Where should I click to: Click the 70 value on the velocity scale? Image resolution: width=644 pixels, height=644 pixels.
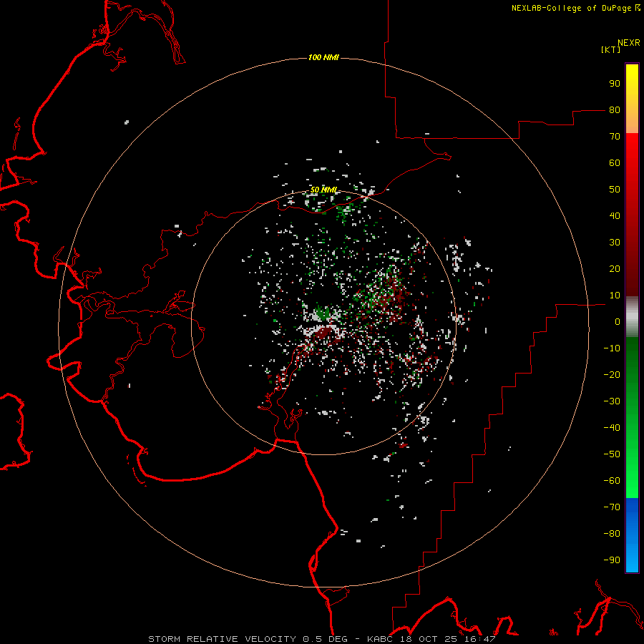pos(615,137)
